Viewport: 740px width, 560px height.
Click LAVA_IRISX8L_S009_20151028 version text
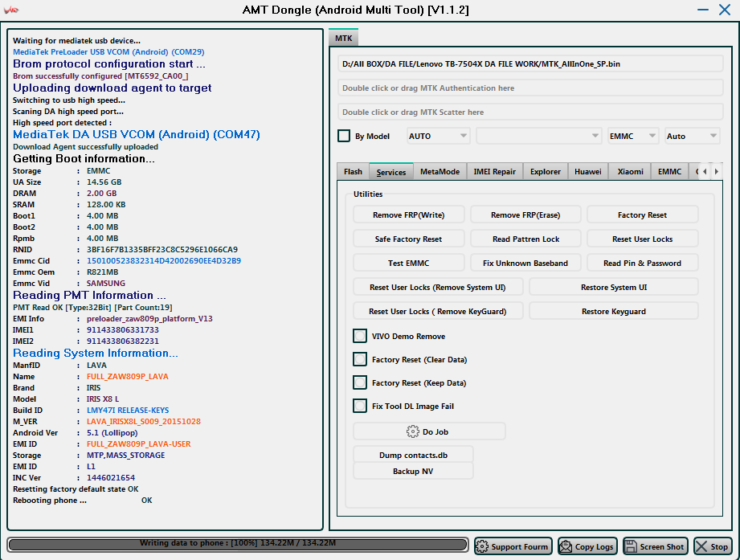(x=144, y=421)
